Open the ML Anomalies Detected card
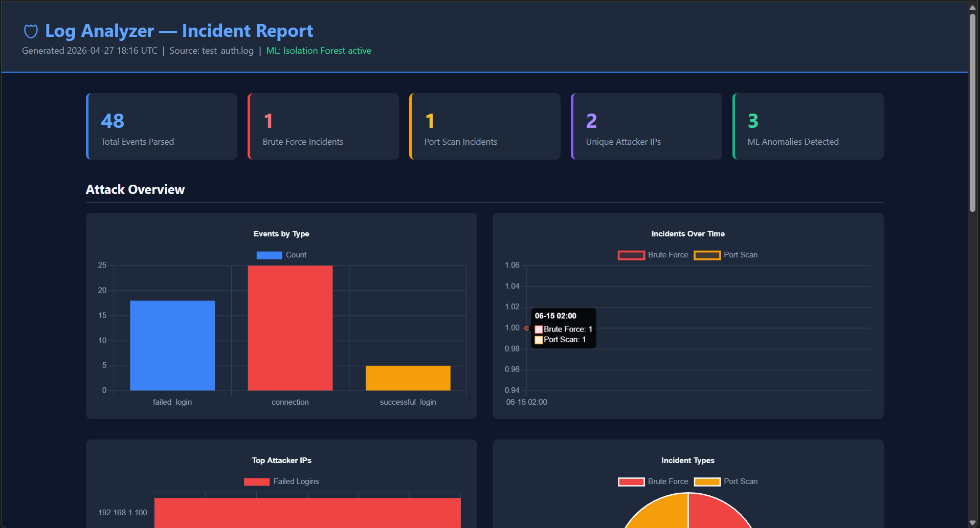 (808, 126)
